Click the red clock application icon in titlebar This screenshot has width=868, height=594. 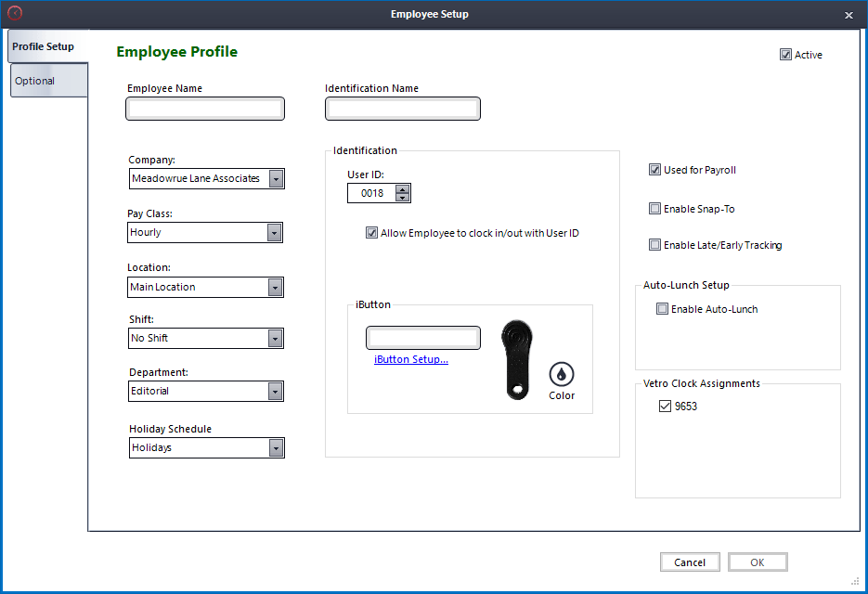15,14
